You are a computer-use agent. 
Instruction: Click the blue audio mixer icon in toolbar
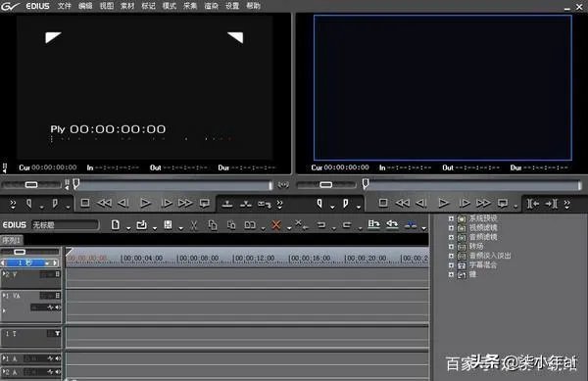(x=411, y=224)
